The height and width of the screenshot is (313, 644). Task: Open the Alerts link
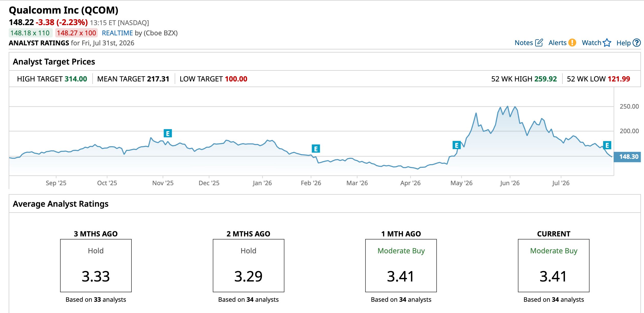pos(558,43)
